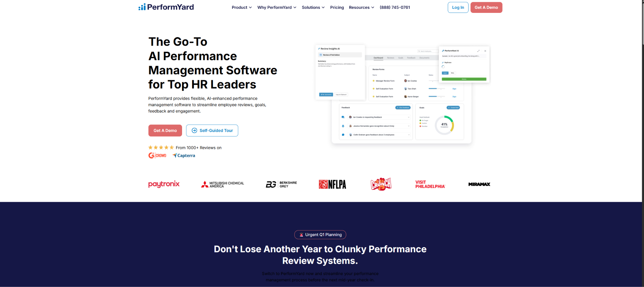Open the Resources dropdown menu
644x287 pixels.
click(361, 8)
